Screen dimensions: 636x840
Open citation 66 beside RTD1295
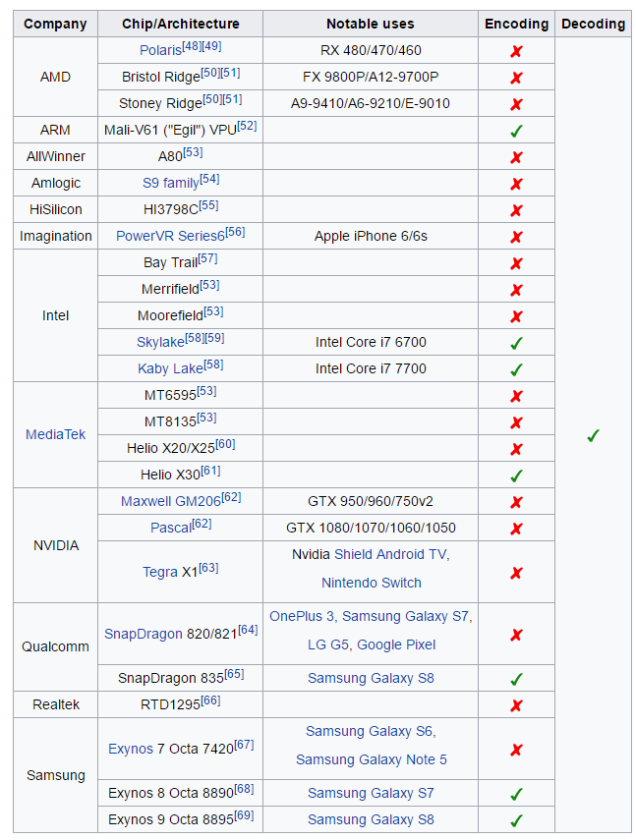[210, 700]
